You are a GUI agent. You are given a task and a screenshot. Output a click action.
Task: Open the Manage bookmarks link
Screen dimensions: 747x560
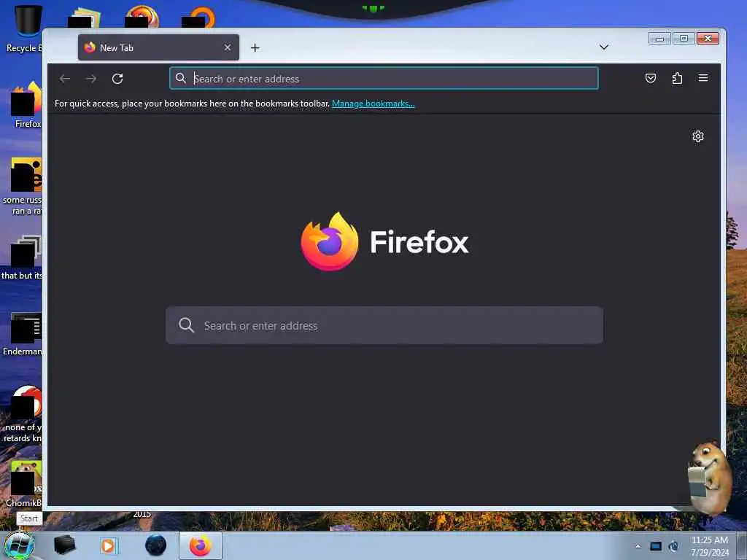click(373, 104)
